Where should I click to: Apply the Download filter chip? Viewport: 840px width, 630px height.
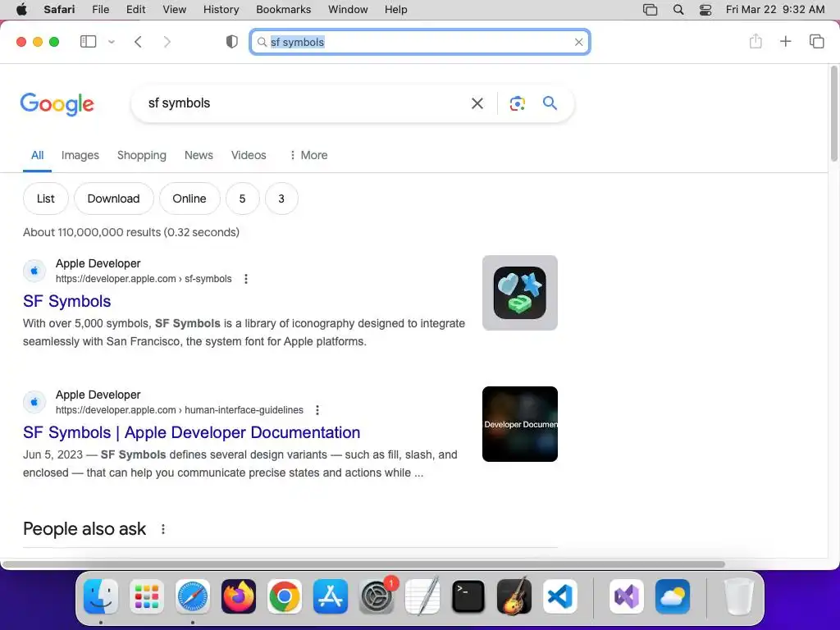pyautogui.click(x=113, y=199)
